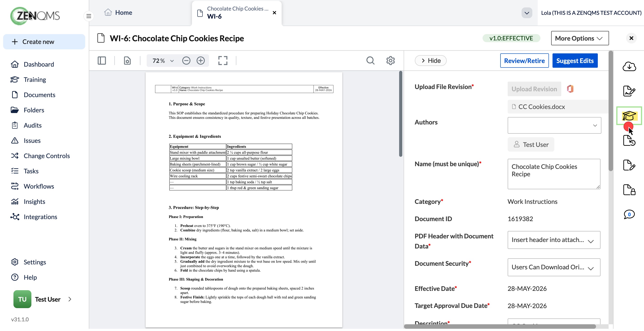Collapse details panel with Hide button

point(431,61)
